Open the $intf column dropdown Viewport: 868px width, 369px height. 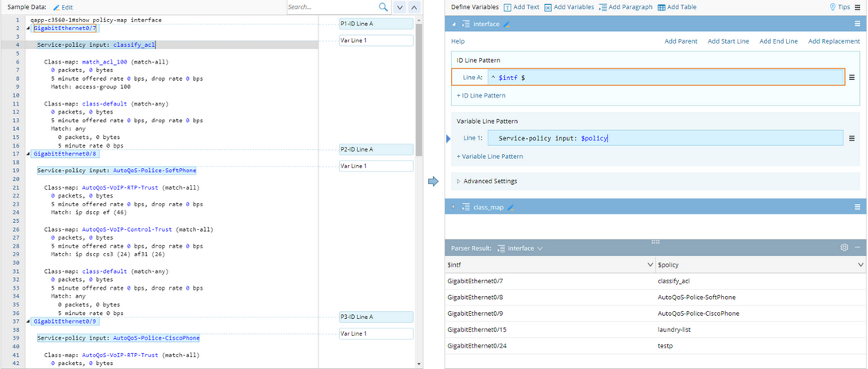point(650,265)
